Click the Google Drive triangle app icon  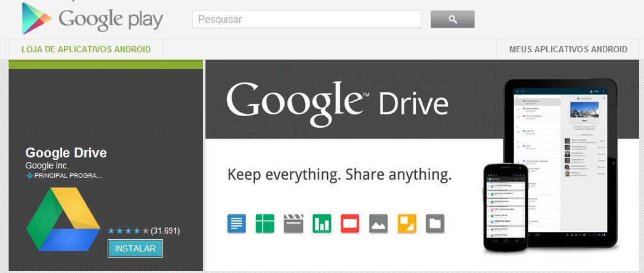coord(63,219)
